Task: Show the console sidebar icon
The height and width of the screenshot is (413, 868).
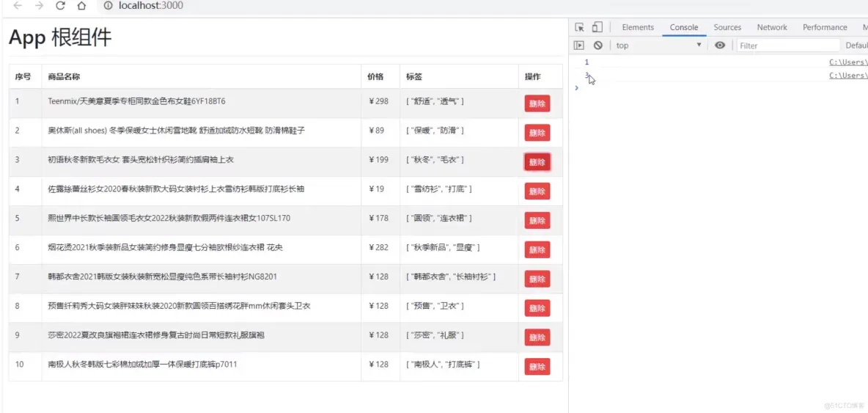Action: [579, 45]
